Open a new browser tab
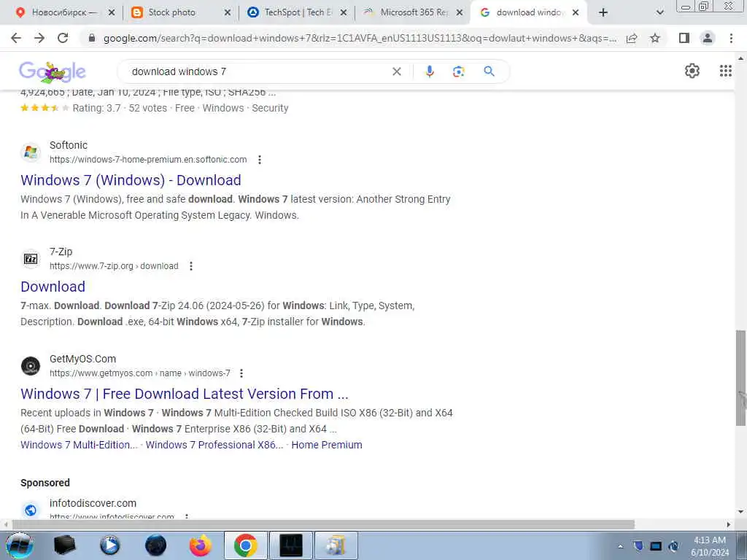 [603, 13]
